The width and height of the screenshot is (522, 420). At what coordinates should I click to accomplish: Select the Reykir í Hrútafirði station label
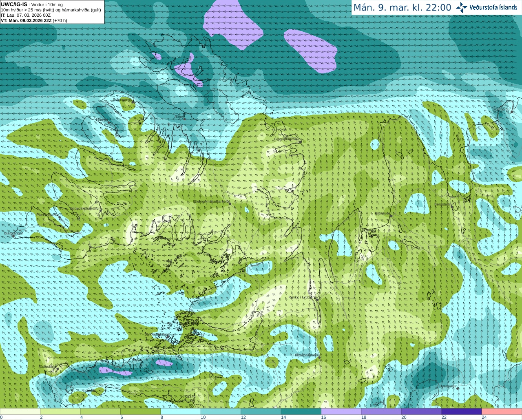click(x=302, y=297)
